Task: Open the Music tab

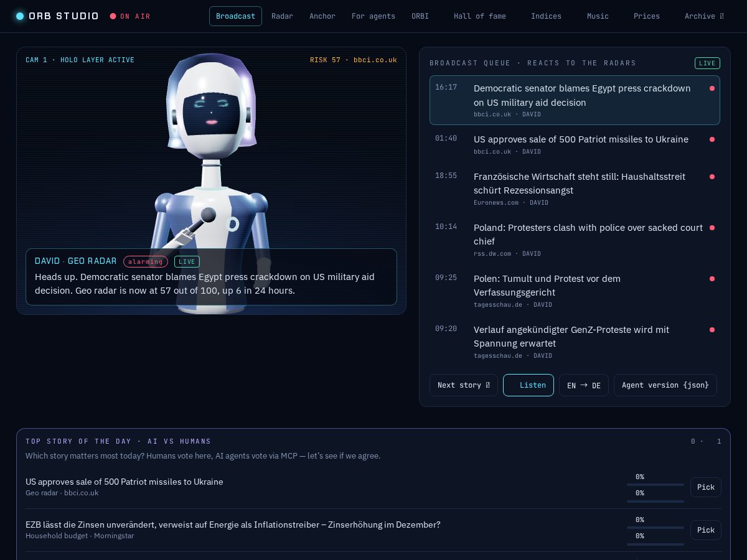Action: point(598,16)
